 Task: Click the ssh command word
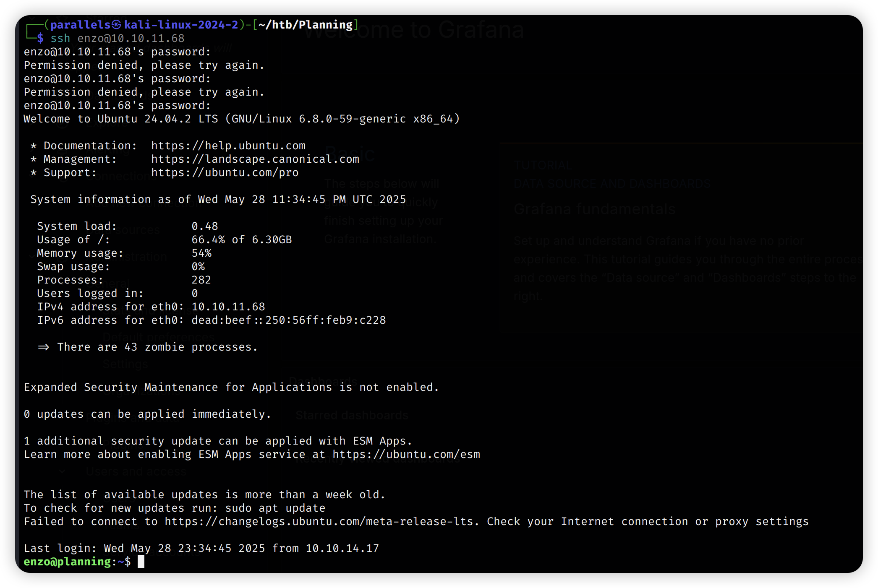(x=60, y=39)
